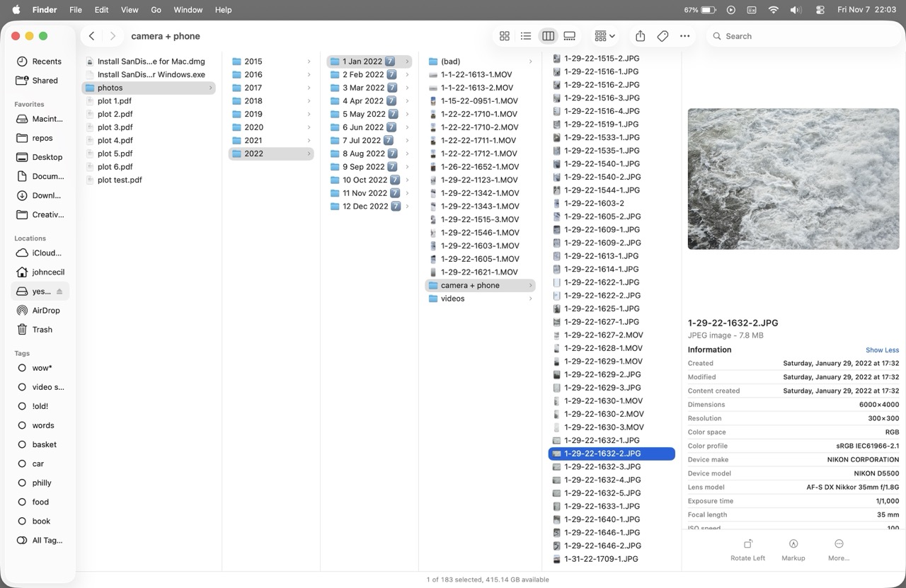
Task: Switch to gallery view in toolbar
Action: [x=570, y=36]
